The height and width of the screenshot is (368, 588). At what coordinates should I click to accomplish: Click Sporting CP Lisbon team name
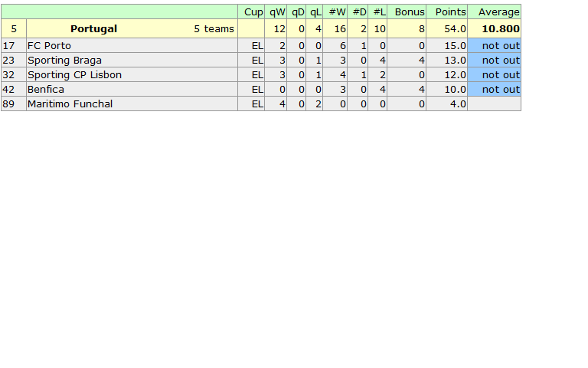pos(74,74)
